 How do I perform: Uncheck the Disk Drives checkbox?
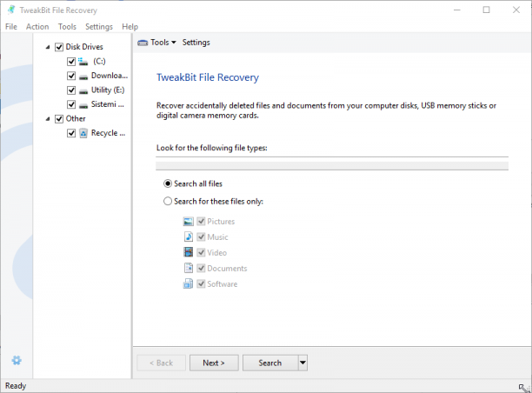[59, 47]
